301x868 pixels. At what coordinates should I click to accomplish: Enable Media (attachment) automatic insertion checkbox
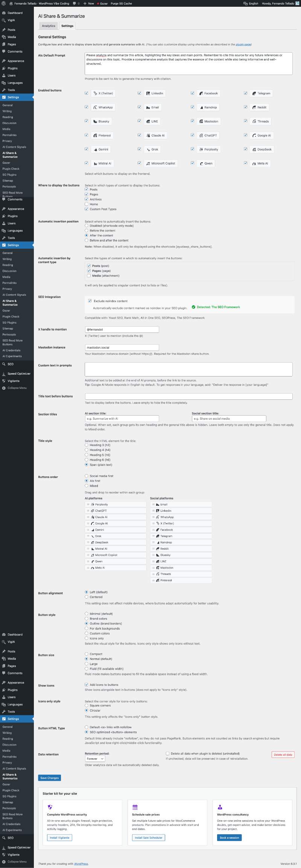coord(89,275)
